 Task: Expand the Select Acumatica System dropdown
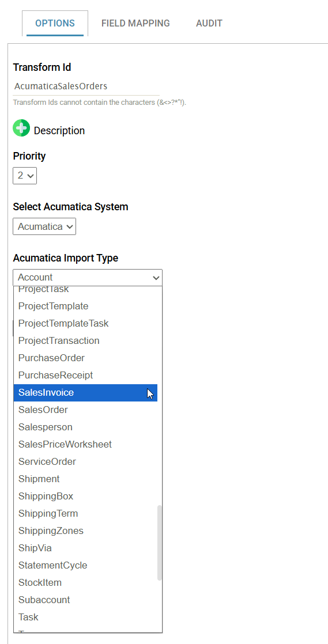(44, 226)
